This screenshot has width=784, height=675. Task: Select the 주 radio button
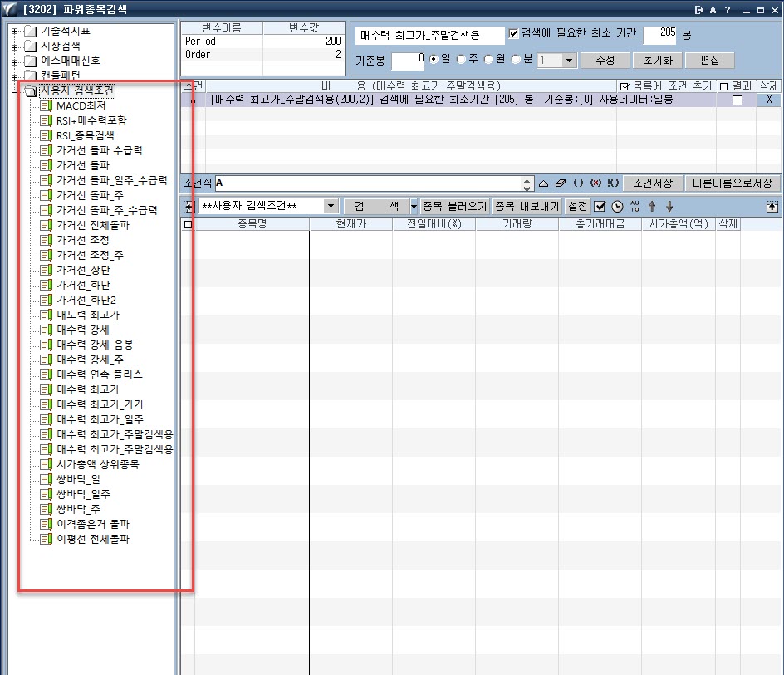tap(462, 60)
